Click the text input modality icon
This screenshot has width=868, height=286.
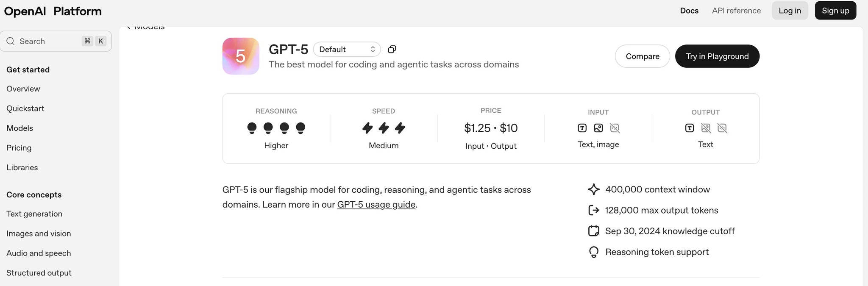[582, 128]
